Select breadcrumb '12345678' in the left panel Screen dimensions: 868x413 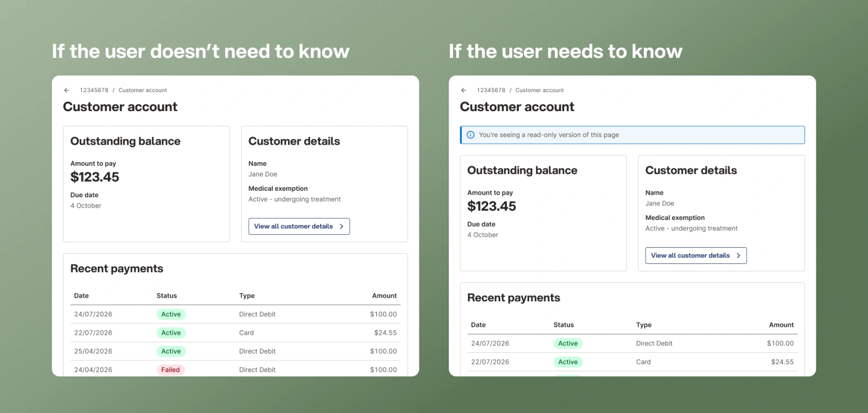click(x=94, y=91)
